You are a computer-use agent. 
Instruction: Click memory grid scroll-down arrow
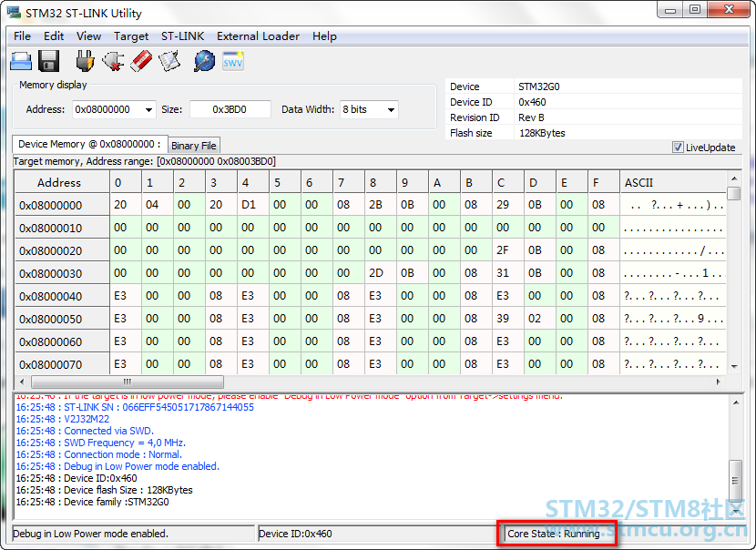click(x=734, y=367)
